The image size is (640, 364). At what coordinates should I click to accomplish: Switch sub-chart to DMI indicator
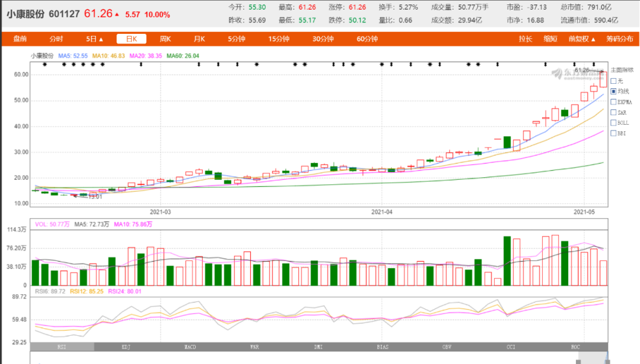(x=318, y=347)
